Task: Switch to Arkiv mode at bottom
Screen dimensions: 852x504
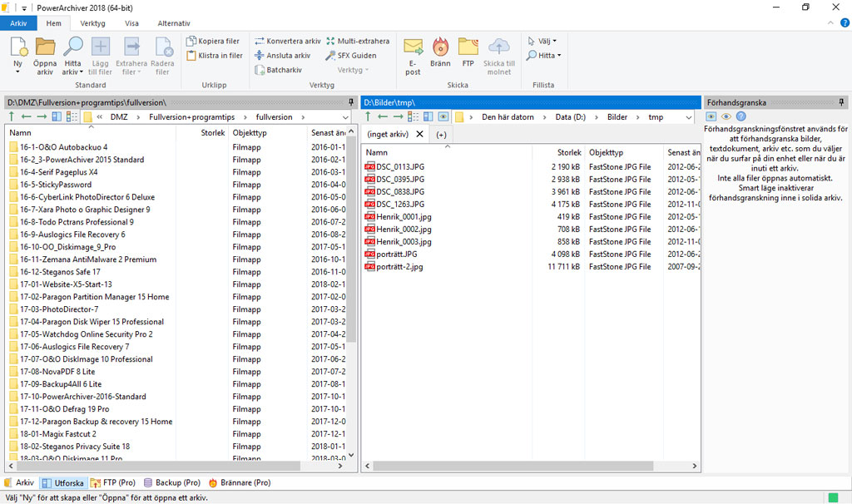Action: coord(20,482)
